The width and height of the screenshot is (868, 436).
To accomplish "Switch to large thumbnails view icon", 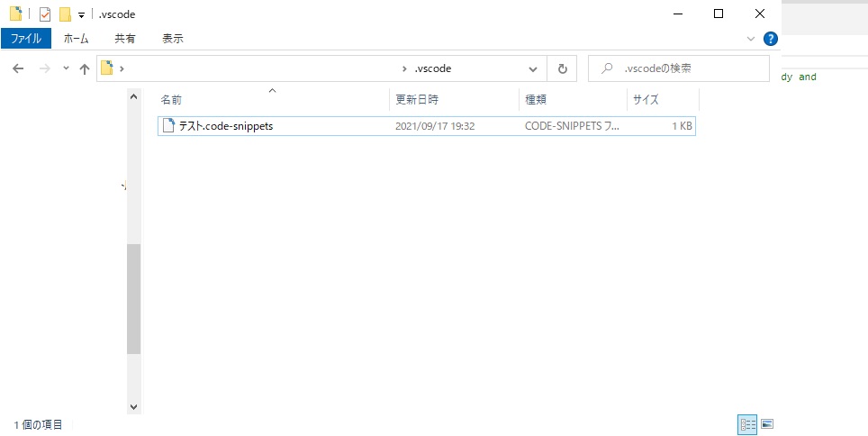I will [x=766, y=424].
